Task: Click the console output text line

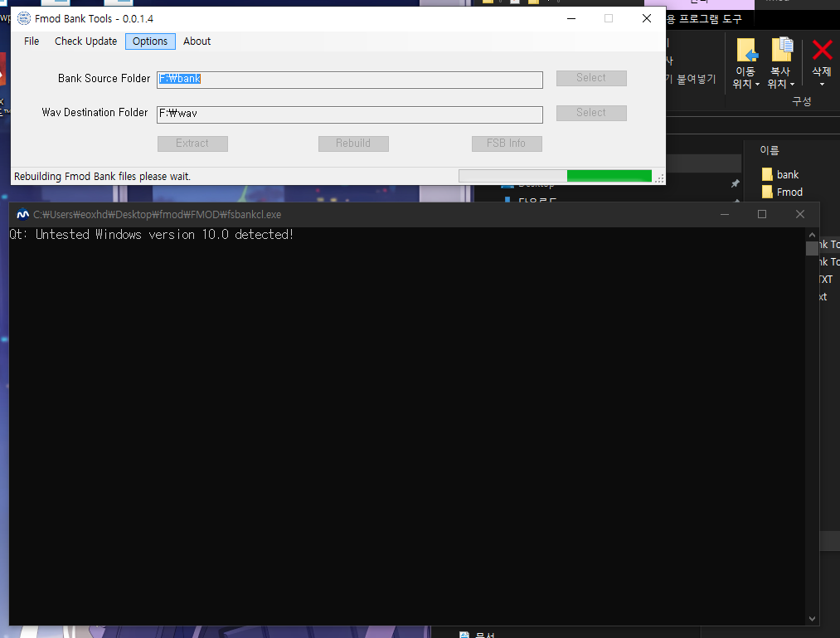Action: pyautogui.click(x=151, y=235)
